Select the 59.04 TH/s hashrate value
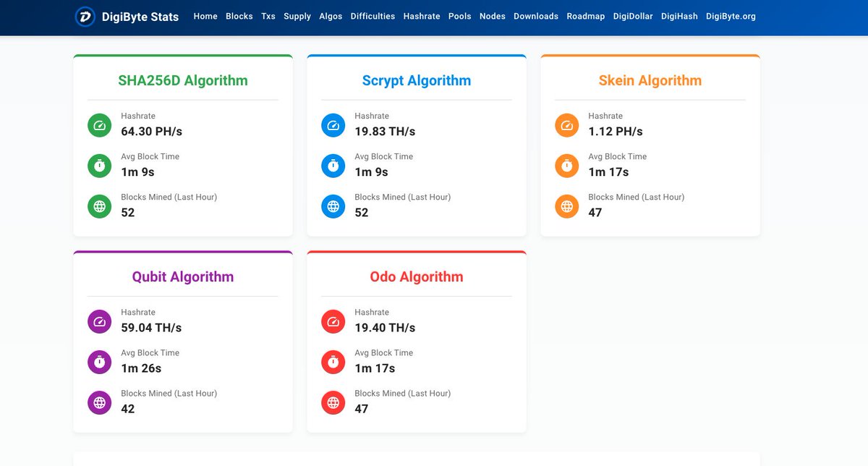 coord(151,328)
